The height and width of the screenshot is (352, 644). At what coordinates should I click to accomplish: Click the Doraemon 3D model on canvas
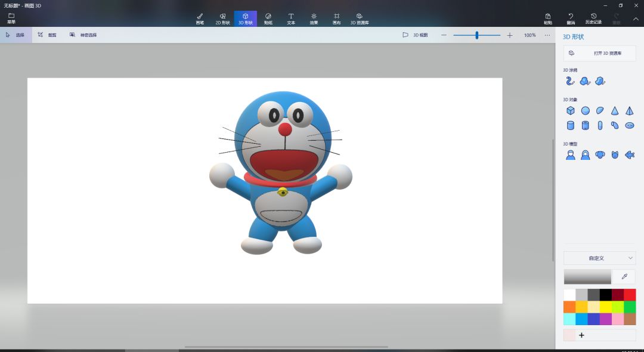pyautogui.click(x=281, y=172)
